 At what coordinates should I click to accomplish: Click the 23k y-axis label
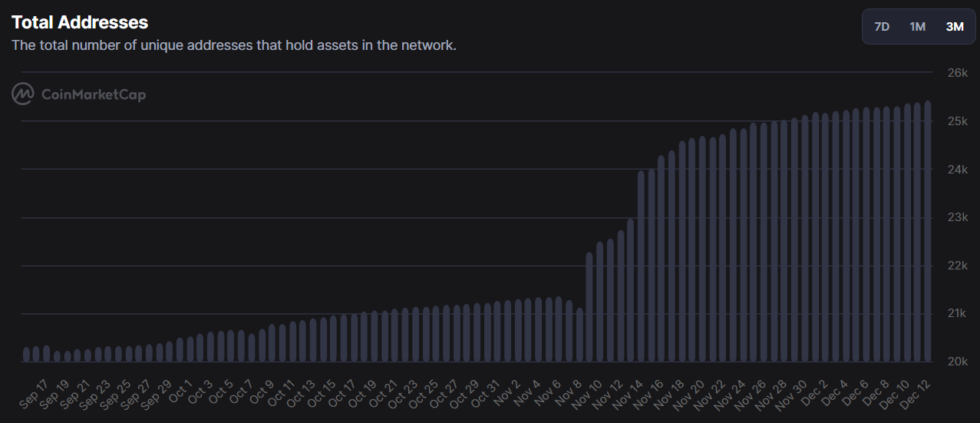[957, 217]
